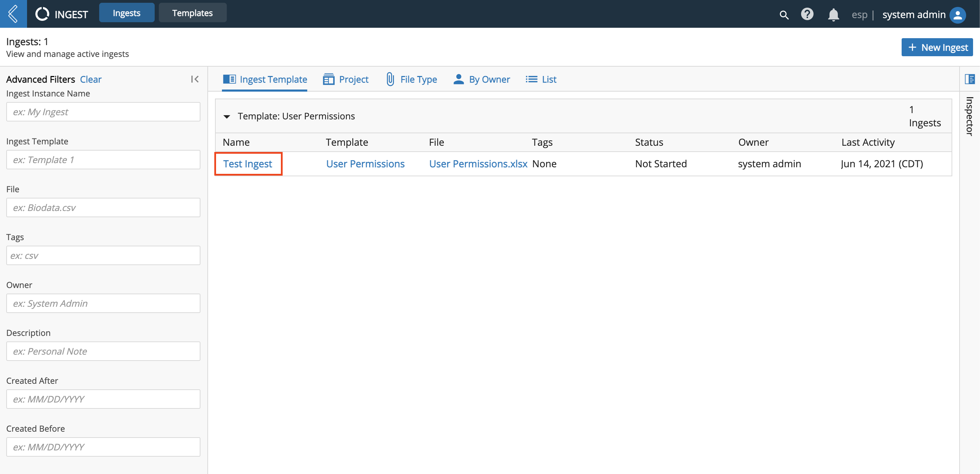
Task: Click the Template column header
Action: click(x=347, y=142)
